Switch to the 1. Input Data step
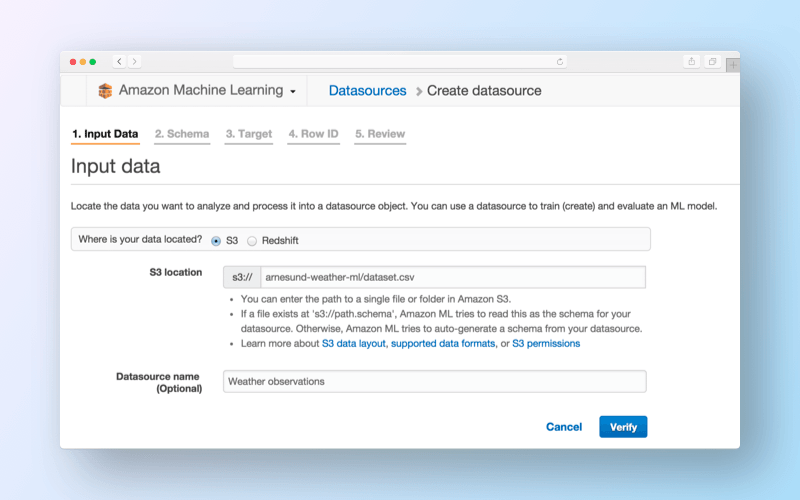This screenshot has height=500, width=800. pyautogui.click(x=105, y=134)
